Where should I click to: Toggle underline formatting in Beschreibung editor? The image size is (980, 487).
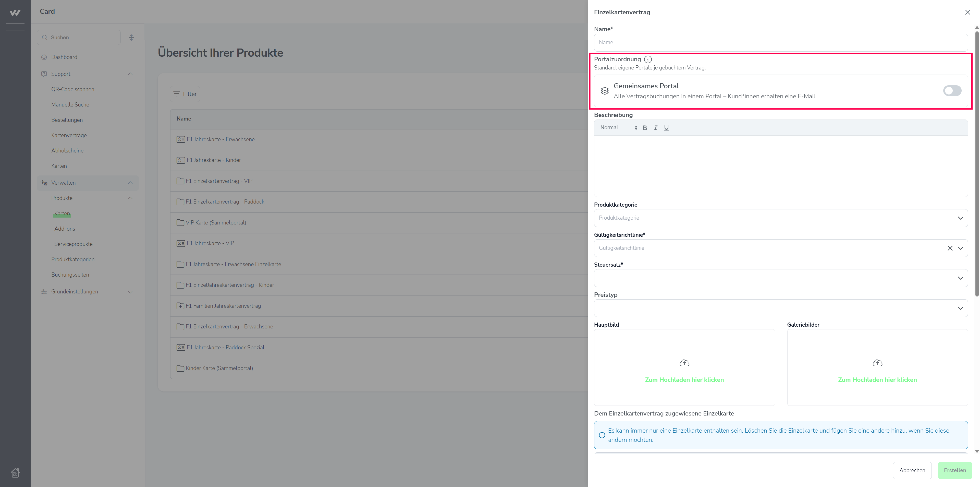click(x=666, y=128)
